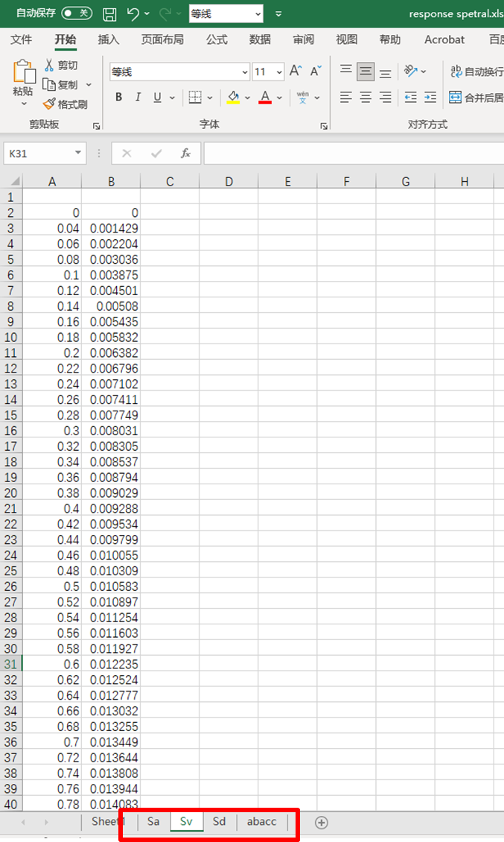Image resolution: width=504 pixels, height=842 pixels.
Task: Expand font color palette arrow
Action: coord(280,98)
